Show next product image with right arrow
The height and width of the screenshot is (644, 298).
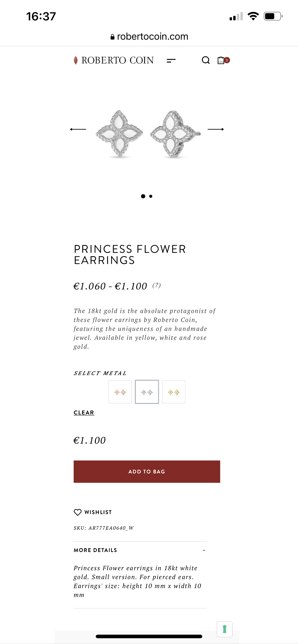click(x=216, y=129)
